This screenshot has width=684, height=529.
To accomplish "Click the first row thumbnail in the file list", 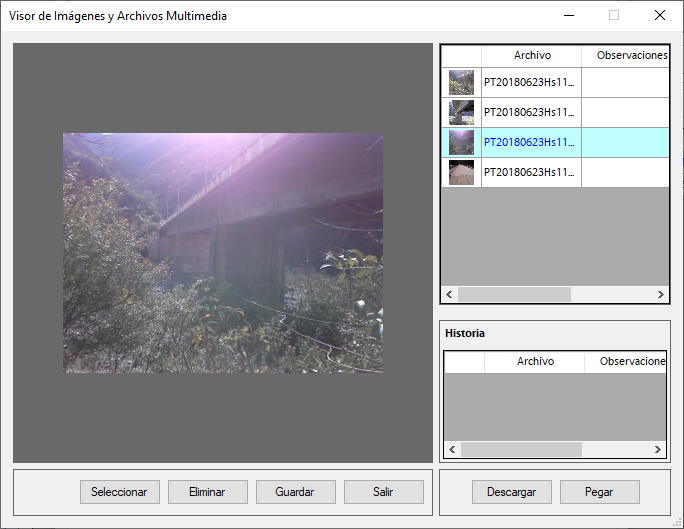I will click(x=461, y=82).
